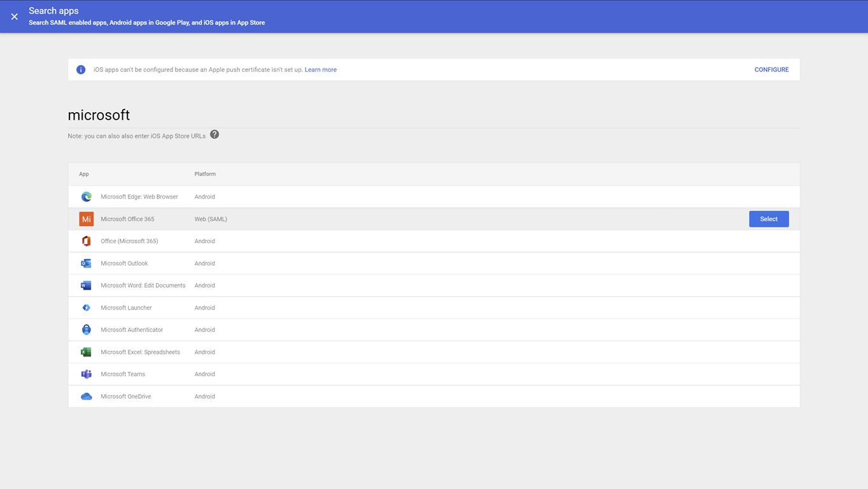The height and width of the screenshot is (489, 868).
Task: Click the Microsoft Launcher icon
Action: [86, 308]
